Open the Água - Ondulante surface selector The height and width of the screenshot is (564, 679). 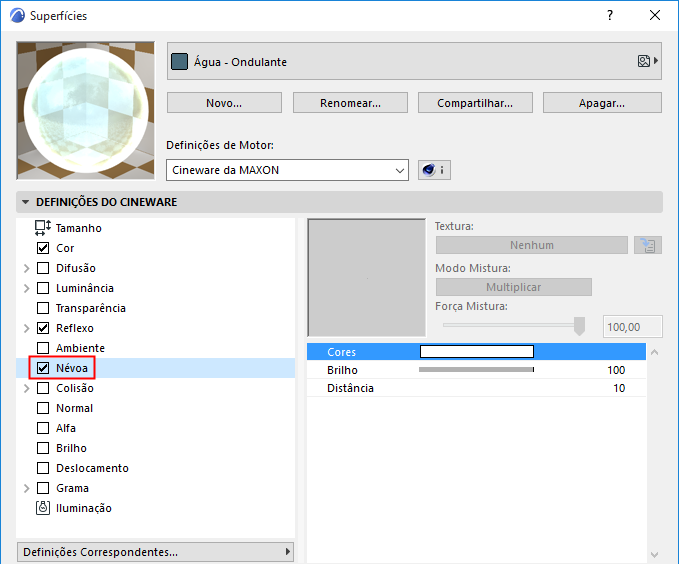(x=414, y=61)
